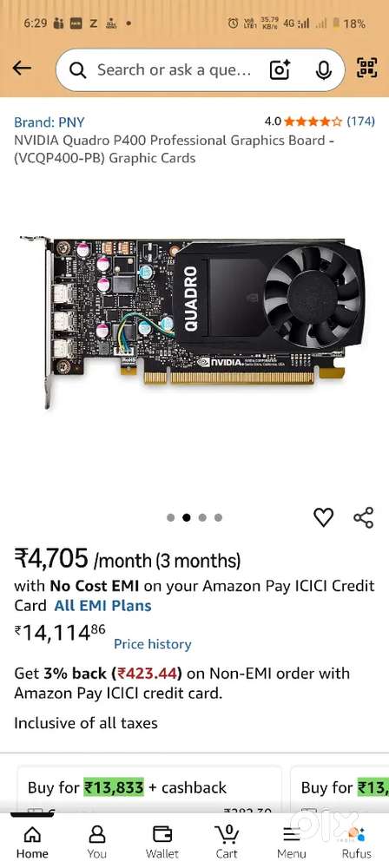The width and height of the screenshot is (389, 868).
Task: Tap the back arrow icon
Action: click(x=22, y=69)
